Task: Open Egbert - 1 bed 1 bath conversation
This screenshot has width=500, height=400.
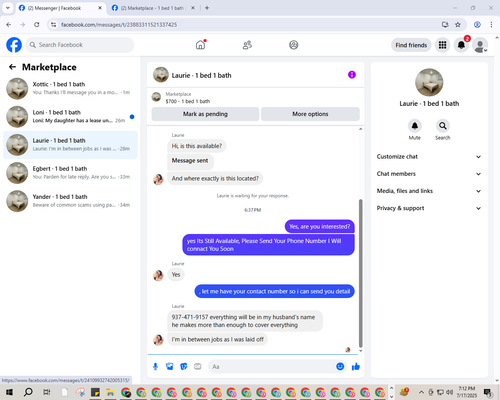Action: pos(70,173)
